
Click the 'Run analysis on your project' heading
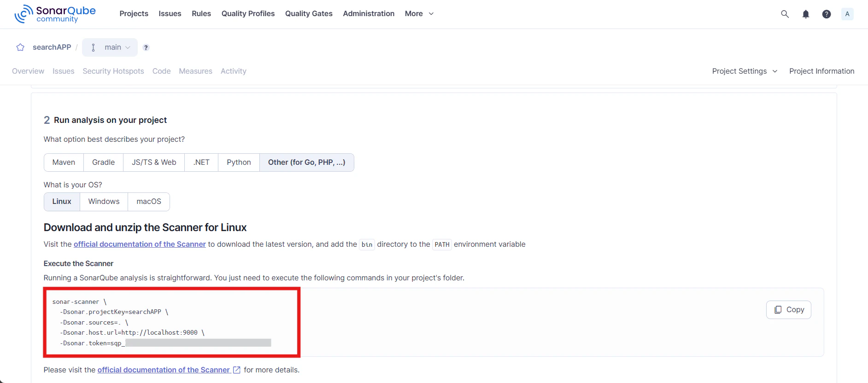point(110,120)
